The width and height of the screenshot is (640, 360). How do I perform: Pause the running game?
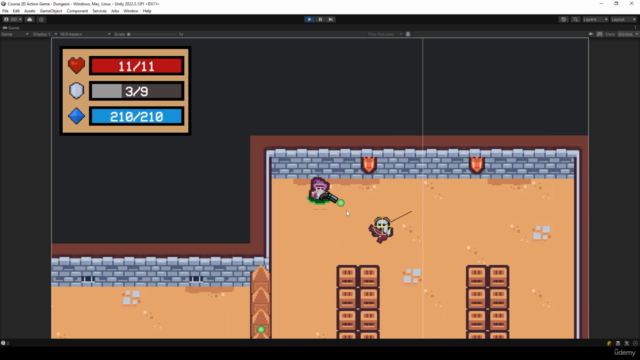point(320,19)
